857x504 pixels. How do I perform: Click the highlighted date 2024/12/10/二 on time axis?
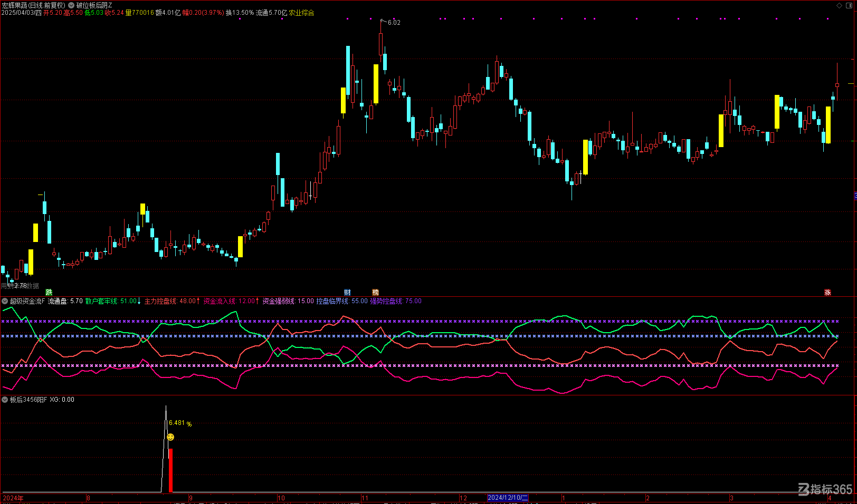508,498
